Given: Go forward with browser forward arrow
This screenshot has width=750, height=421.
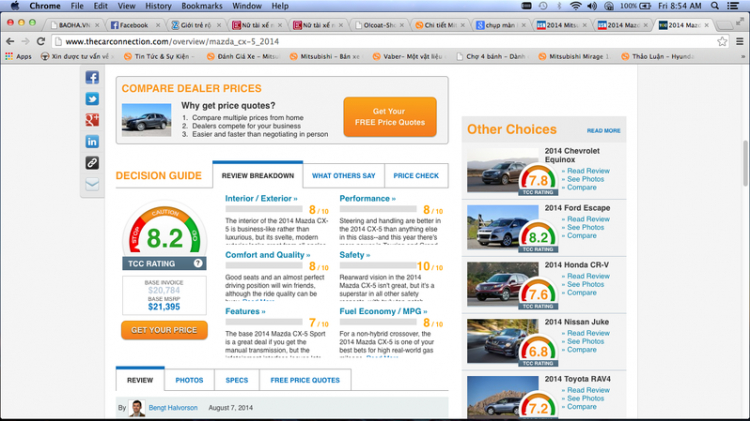Looking at the screenshot, I should pos(25,42).
